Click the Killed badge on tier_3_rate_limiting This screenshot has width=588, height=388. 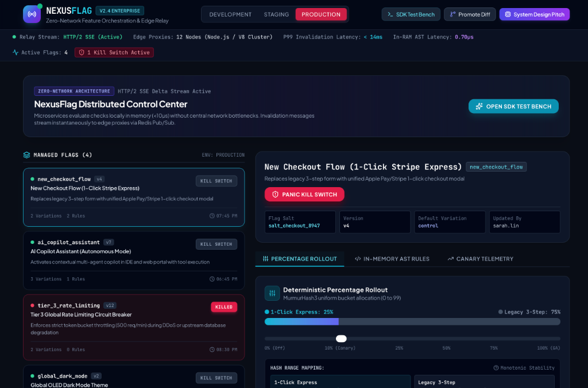click(224, 307)
